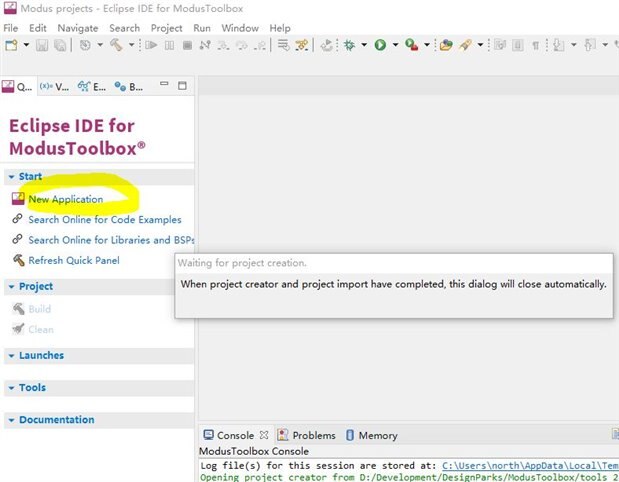Click the Drop to Frame toolbar icon
The height and width of the screenshot is (482, 619).
(x=283, y=45)
